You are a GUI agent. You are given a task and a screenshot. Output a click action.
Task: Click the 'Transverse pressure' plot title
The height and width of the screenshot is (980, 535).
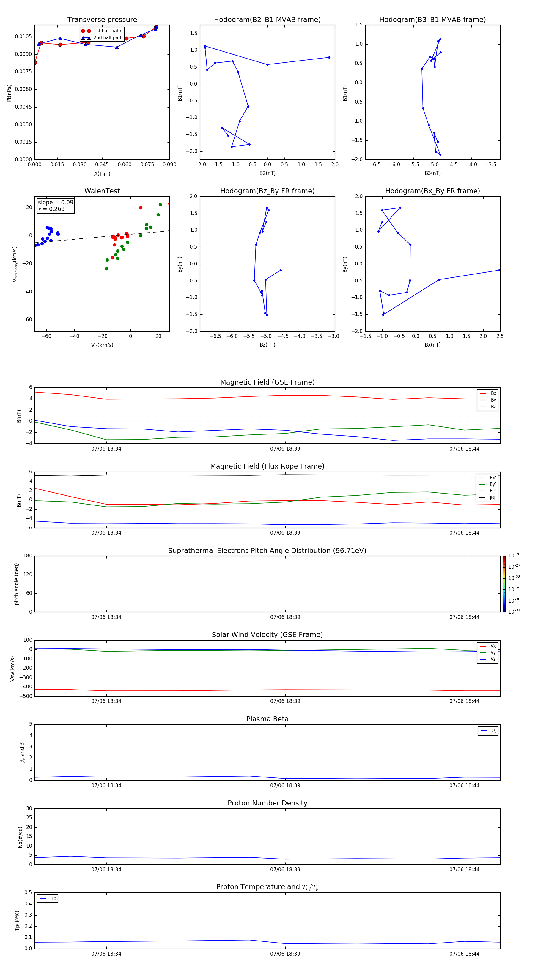102,20
